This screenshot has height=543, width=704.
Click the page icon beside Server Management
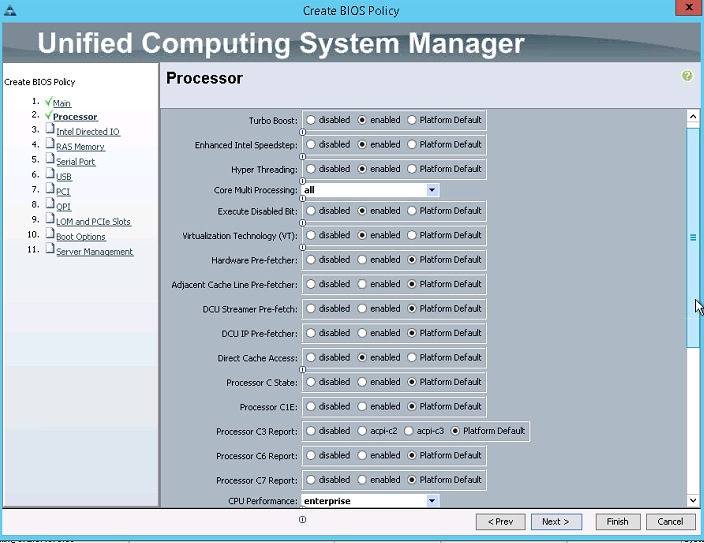click(x=50, y=249)
